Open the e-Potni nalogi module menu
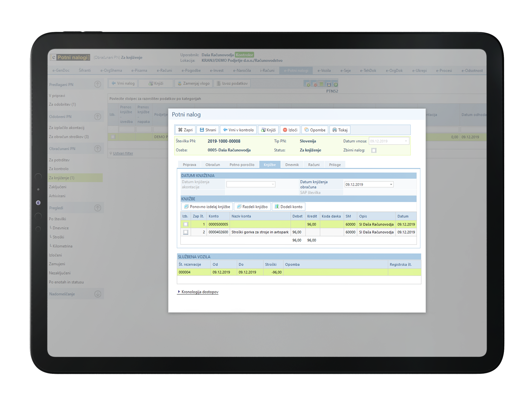The width and height of the screenshot is (532, 414). pos(296,70)
